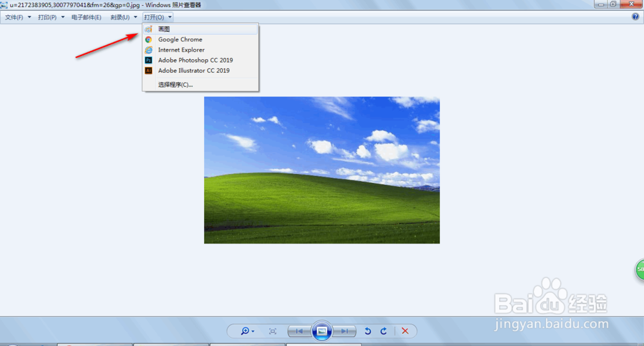Click the zoom magnifier button
644x346 pixels.
coord(245,331)
